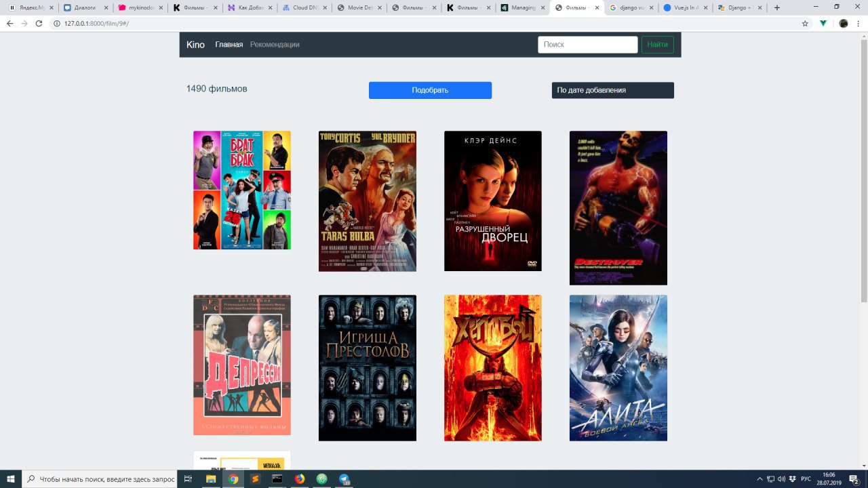The height and width of the screenshot is (488, 868).
Task: Switch to the Cloud DNS tab
Action: click(x=304, y=8)
